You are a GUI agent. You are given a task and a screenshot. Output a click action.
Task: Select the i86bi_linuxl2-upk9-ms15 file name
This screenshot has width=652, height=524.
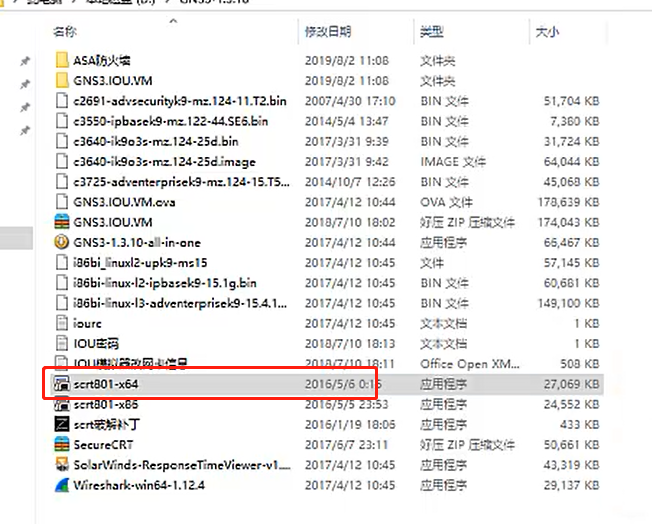pyautogui.click(x=140, y=263)
